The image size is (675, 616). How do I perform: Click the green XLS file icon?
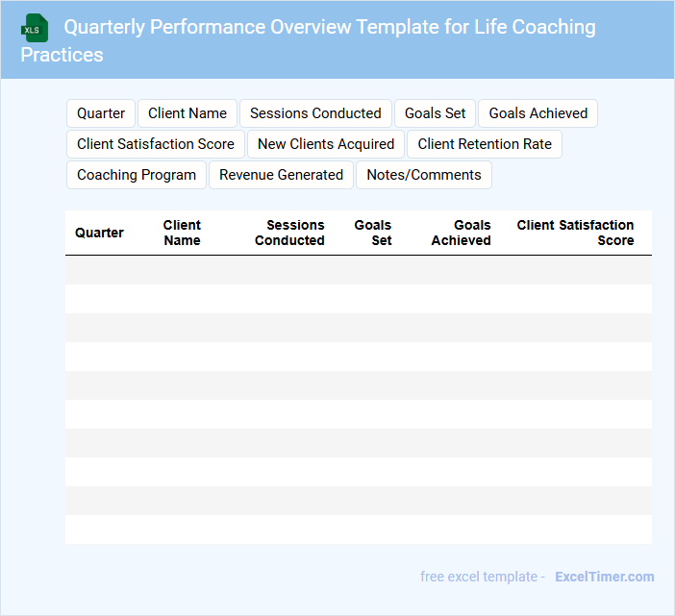(x=35, y=28)
